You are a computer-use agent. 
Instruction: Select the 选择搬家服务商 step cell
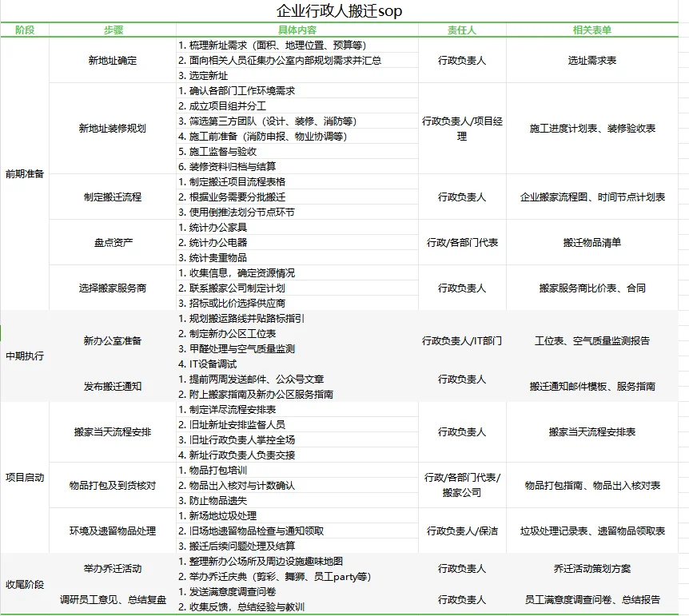pyautogui.click(x=114, y=288)
